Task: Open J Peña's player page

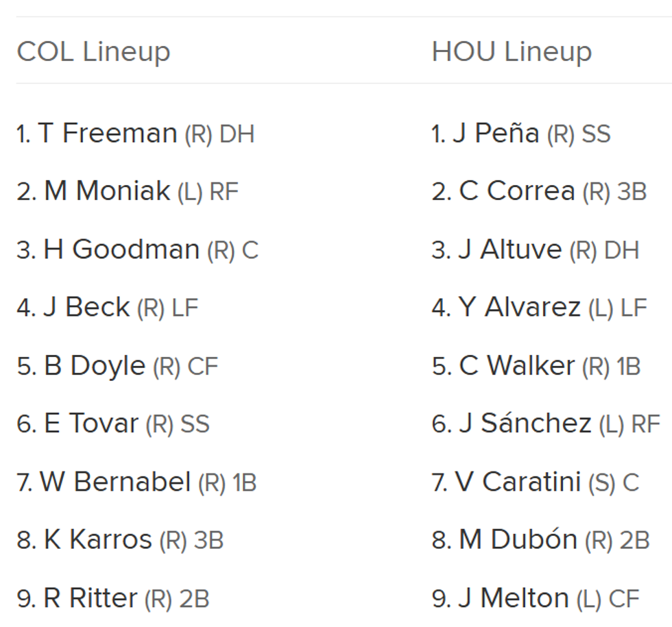Action: pos(496,133)
